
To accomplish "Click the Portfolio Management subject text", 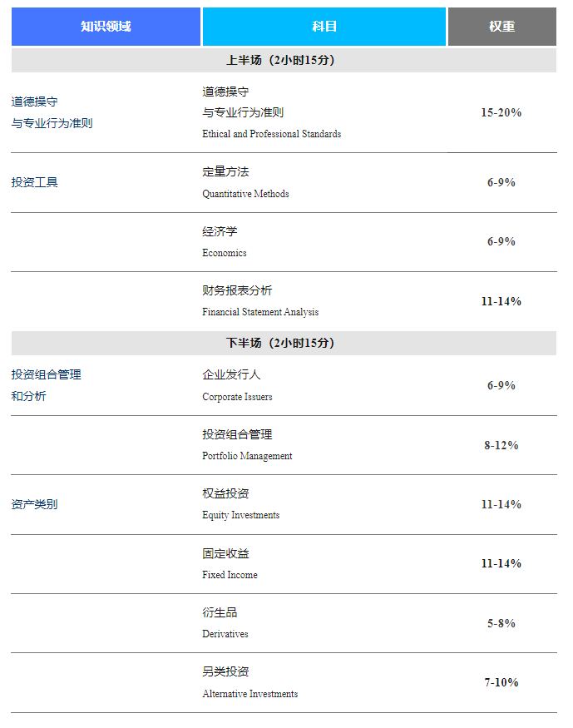I will tap(247, 456).
